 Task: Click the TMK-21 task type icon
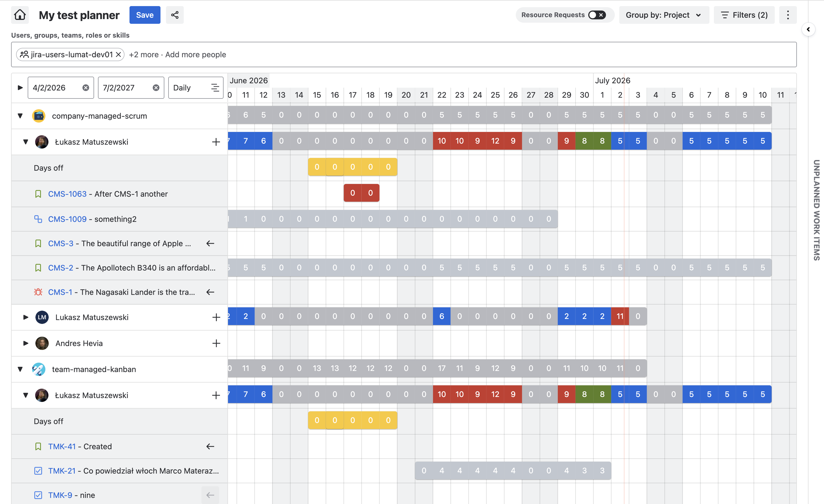38,471
